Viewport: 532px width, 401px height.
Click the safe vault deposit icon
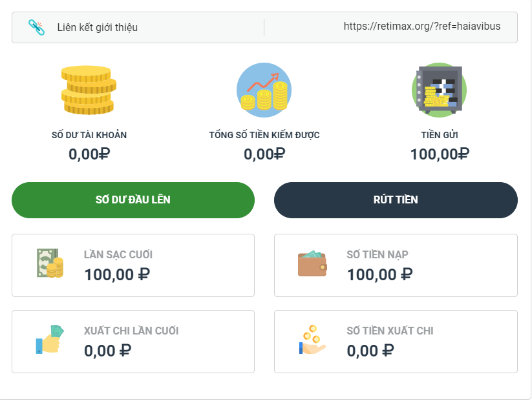439,90
